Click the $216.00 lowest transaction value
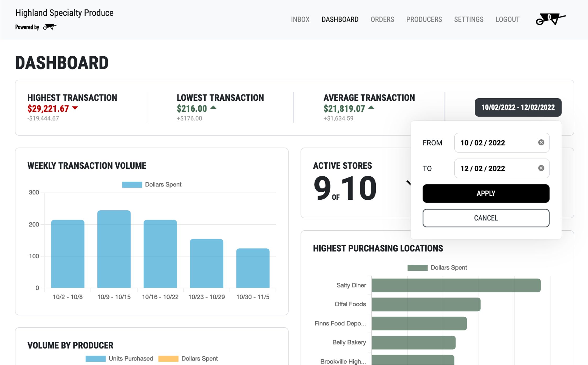Screen dimensions: 588x365 click(192, 108)
